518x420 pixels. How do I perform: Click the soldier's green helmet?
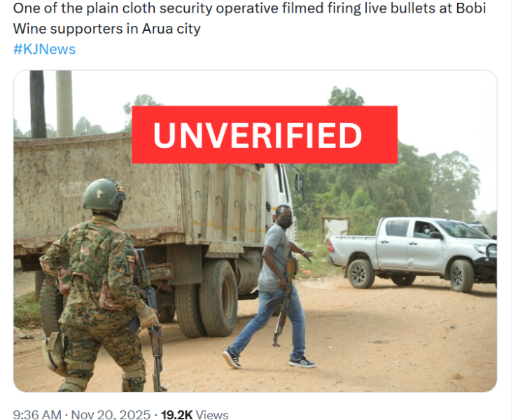pyautogui.click(x=104, y=195)
